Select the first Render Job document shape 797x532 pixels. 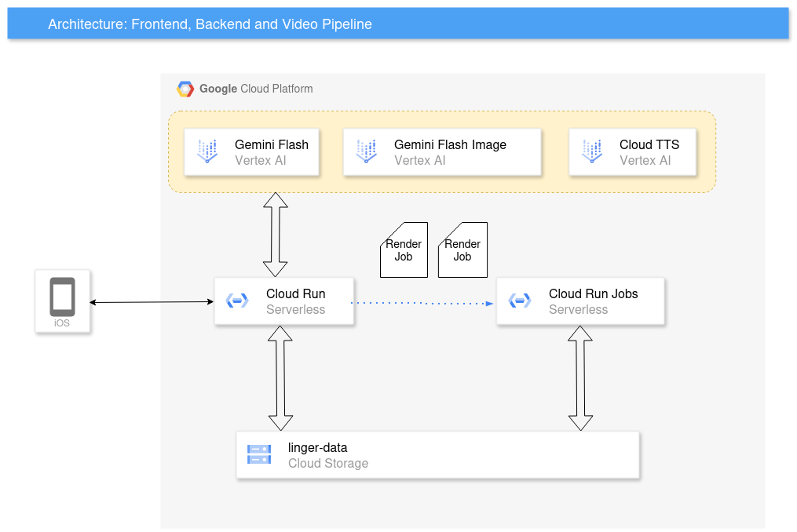point(404,250)
